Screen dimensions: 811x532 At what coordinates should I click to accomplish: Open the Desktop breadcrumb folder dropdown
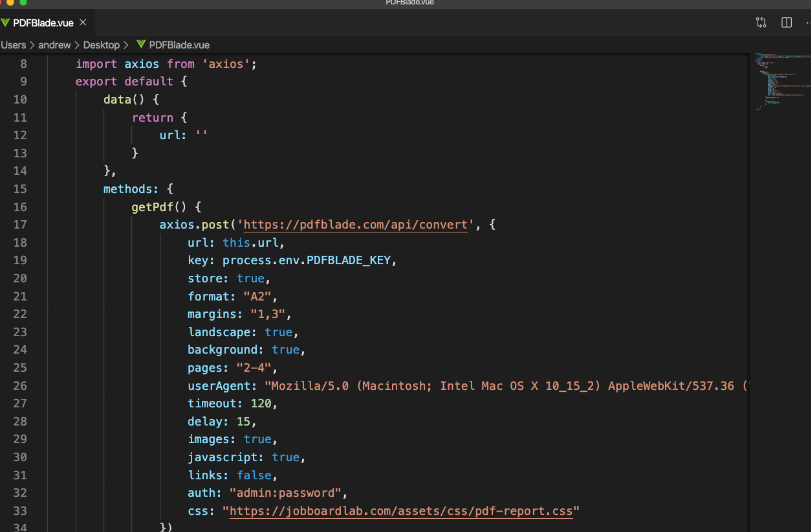pos(101,45)
